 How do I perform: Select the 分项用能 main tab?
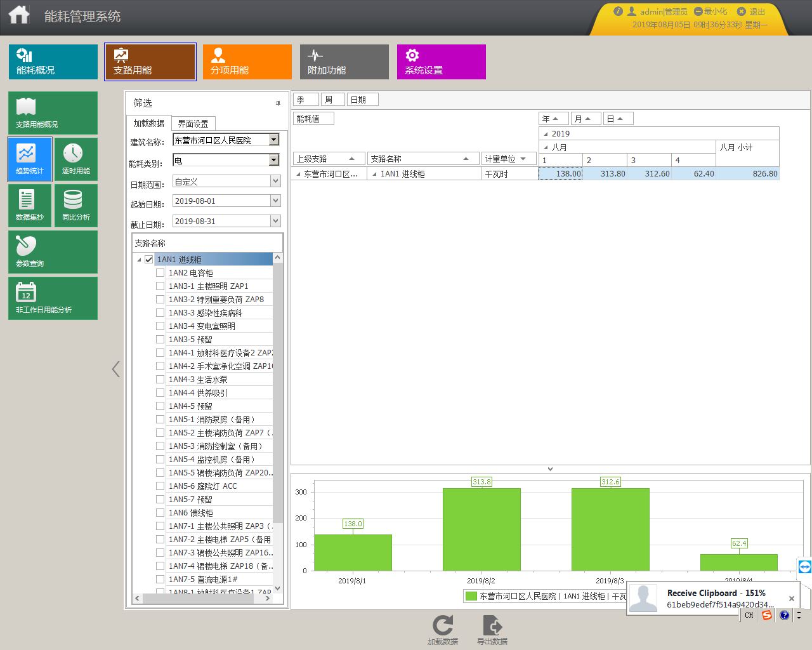[247, 62]
